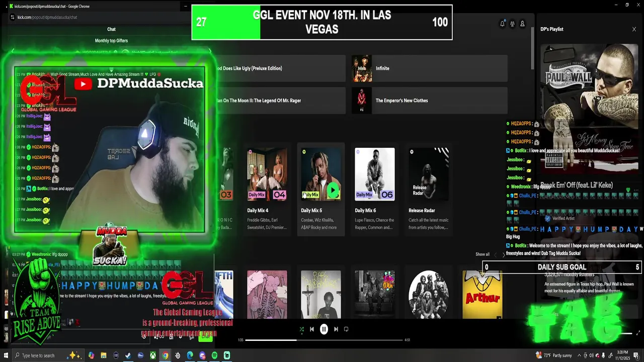Click the Paul Wall album artwork
The image size is (644, 362).
pos(589,108)
